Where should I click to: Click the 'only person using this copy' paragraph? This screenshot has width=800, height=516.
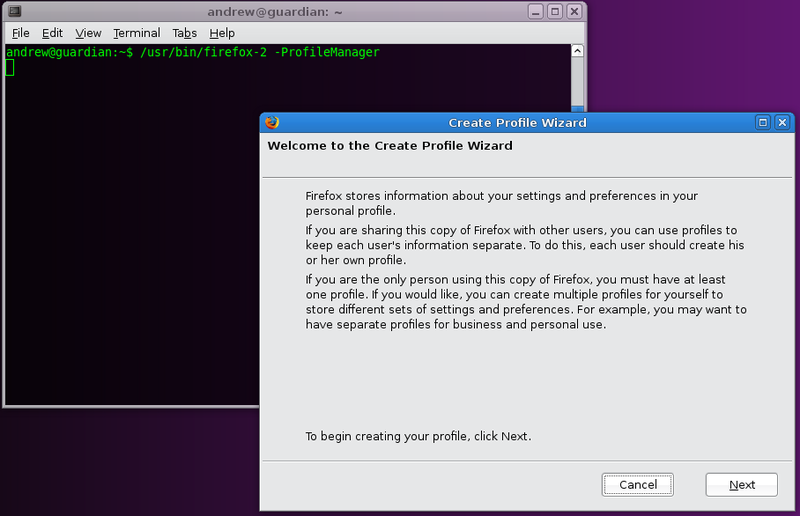tap(526, 302)
